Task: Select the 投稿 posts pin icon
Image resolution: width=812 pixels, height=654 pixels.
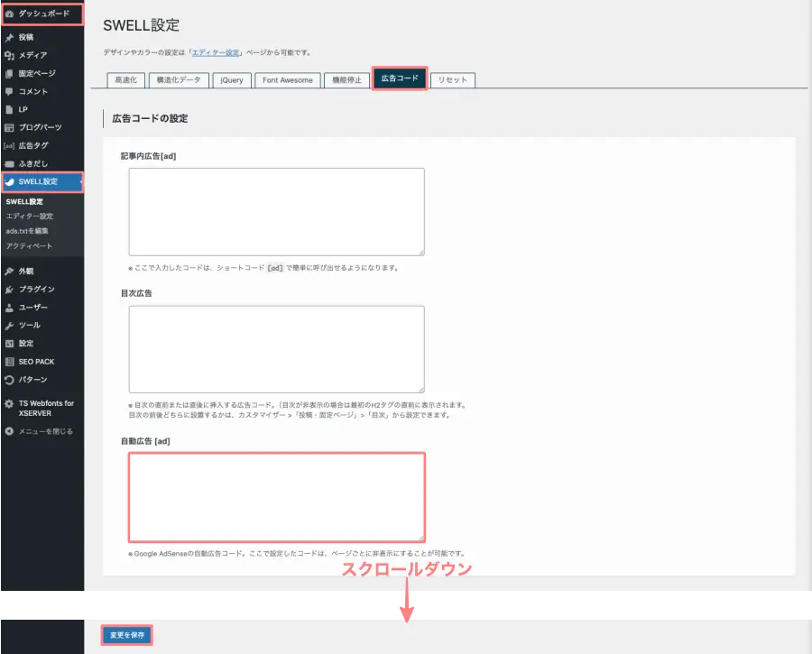Action: click(11, 37)
